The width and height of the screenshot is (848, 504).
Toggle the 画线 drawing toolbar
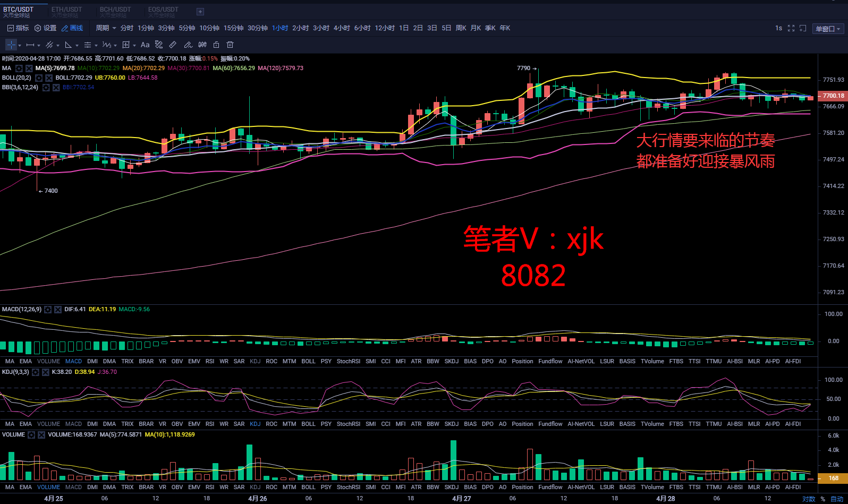[72, 28]
